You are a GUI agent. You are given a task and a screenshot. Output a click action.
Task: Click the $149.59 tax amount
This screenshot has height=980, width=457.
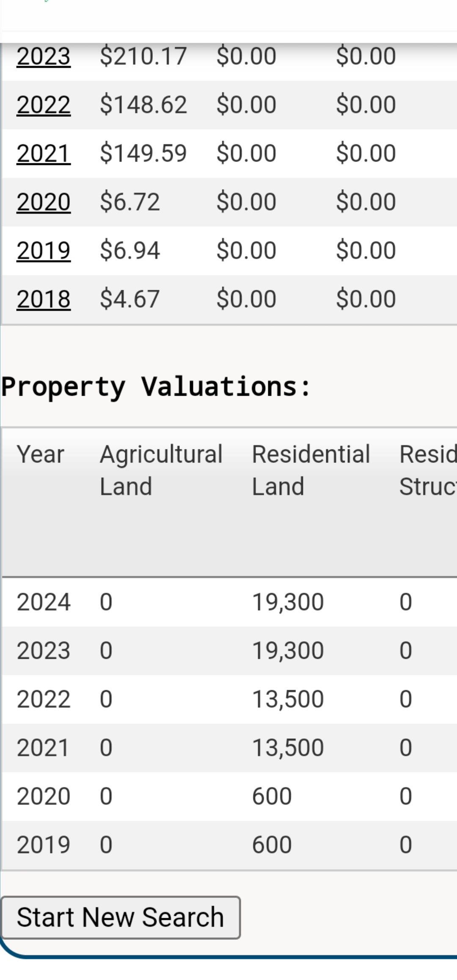click(143, 154)
